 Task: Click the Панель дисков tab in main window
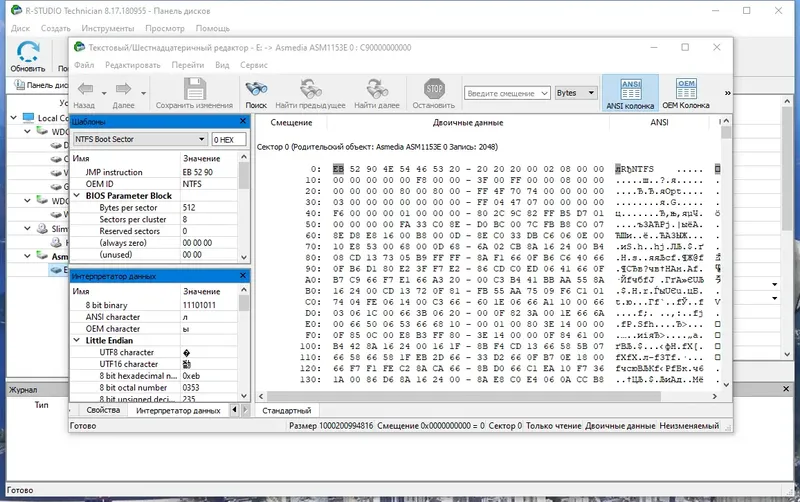coord(41,85)
